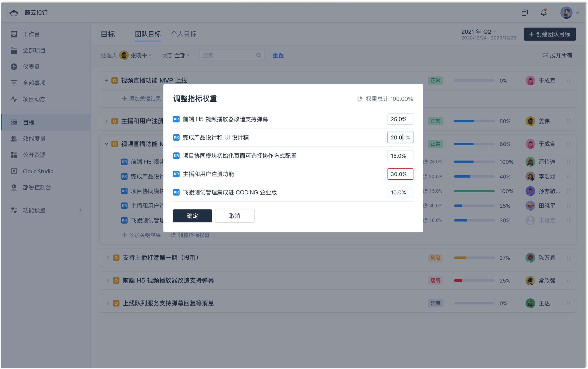Open the 部署控制台 deploy console
The image size is (588, 369).
click(x=37, y=188)
